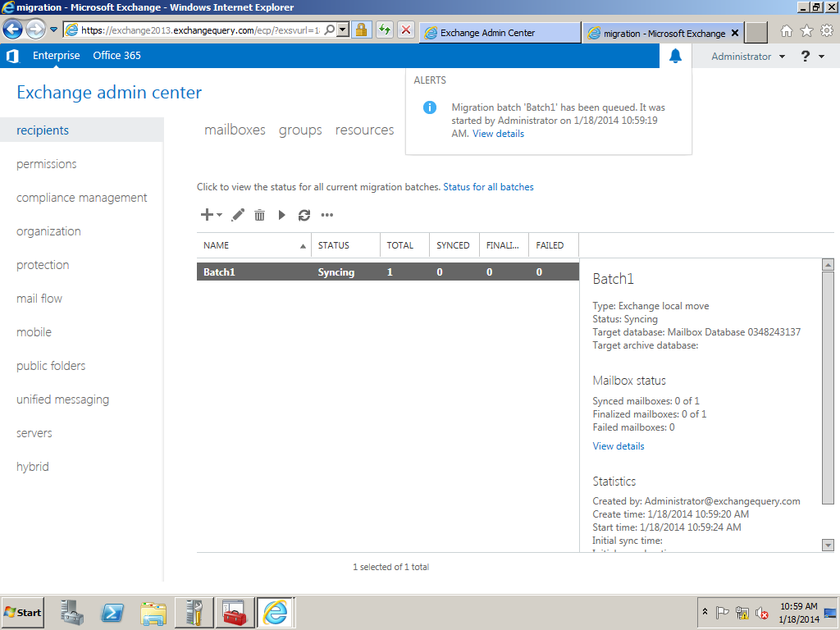The image size is (840, 630).
Task: Click the Office logo icon in header
Action: point(12,56)
